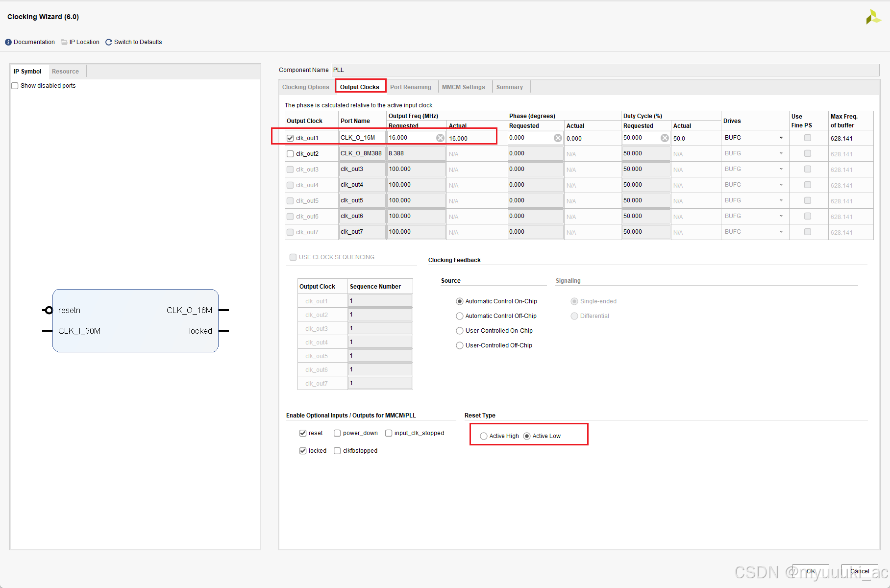
Task: Select Automatic Control On-Chip feedback source
Action: pyautogui.click(x=460, y=301)
